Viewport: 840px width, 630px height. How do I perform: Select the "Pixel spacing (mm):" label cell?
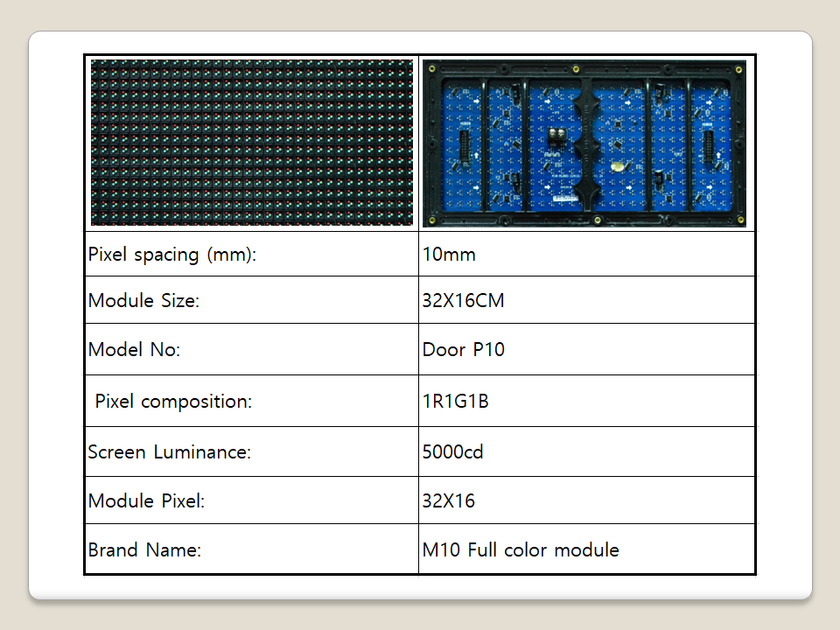pyautogui.click(x=172, y=255)
